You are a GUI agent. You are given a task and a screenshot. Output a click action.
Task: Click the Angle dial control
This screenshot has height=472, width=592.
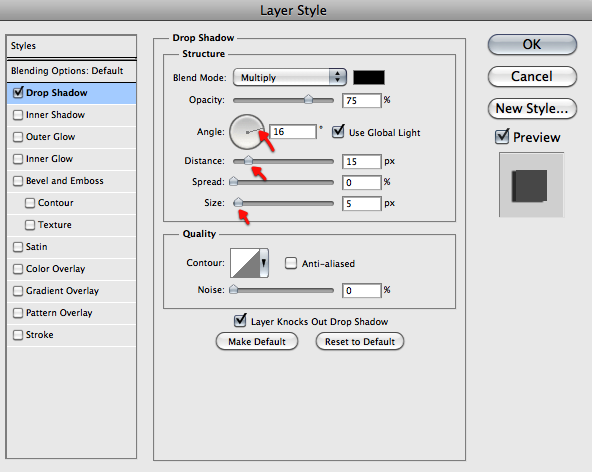[247, 132]
